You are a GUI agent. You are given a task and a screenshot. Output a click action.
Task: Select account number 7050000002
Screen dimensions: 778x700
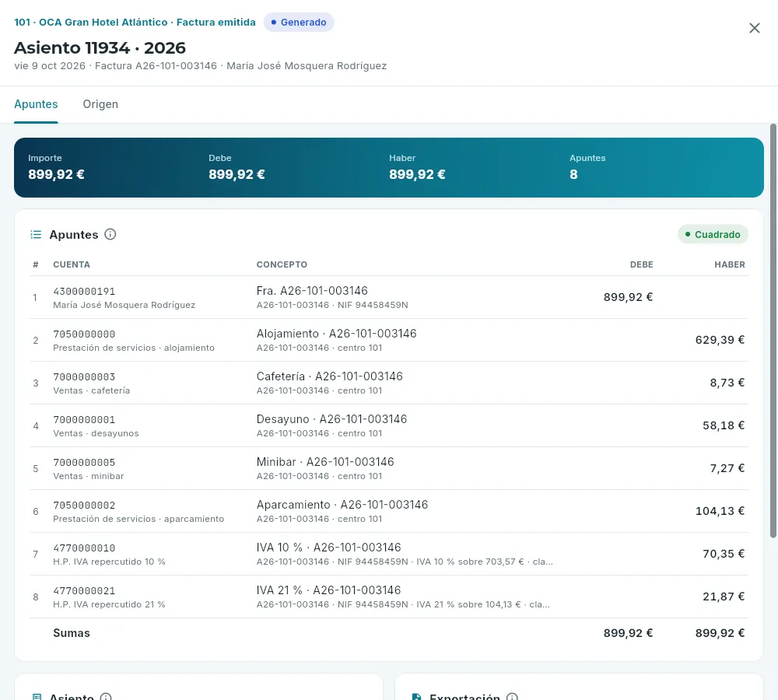(x=84, y=505)
